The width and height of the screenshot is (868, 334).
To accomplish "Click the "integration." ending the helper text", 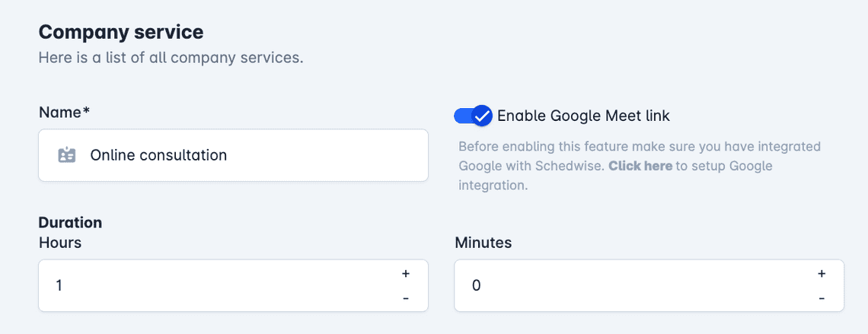I will click(x=493, y=185).
